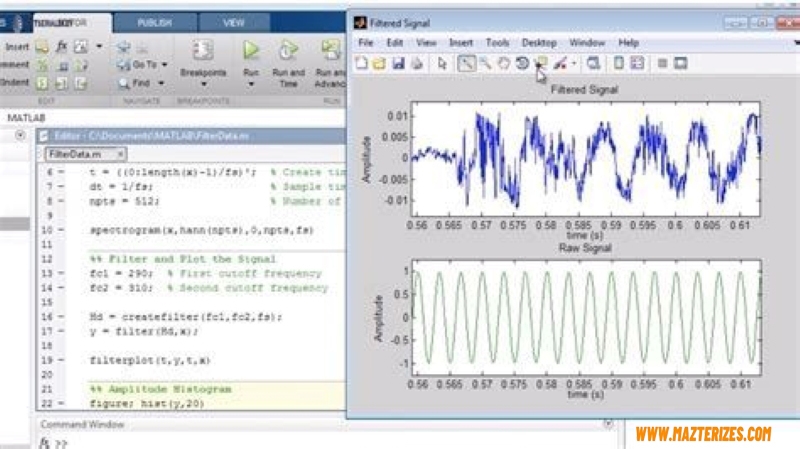Click New Figure icon in figure toolbar
Viewport: 800px width, 449px height.
point(361,64)
